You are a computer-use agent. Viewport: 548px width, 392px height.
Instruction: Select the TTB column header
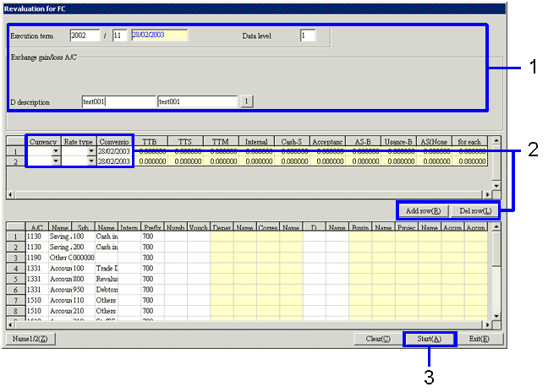pyautogui.click(x=150, y=142)
